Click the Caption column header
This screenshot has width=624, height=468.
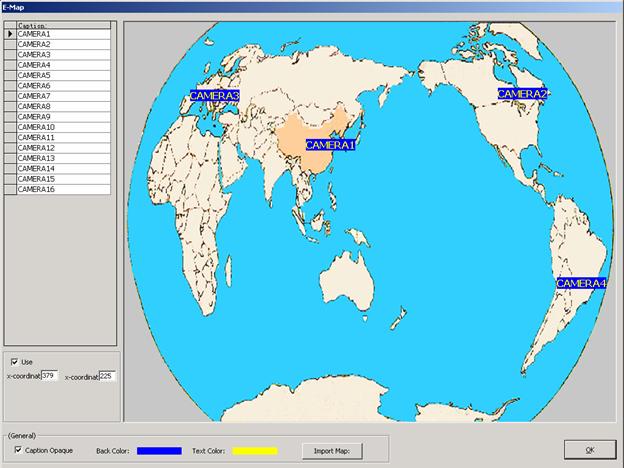point(63,25)
